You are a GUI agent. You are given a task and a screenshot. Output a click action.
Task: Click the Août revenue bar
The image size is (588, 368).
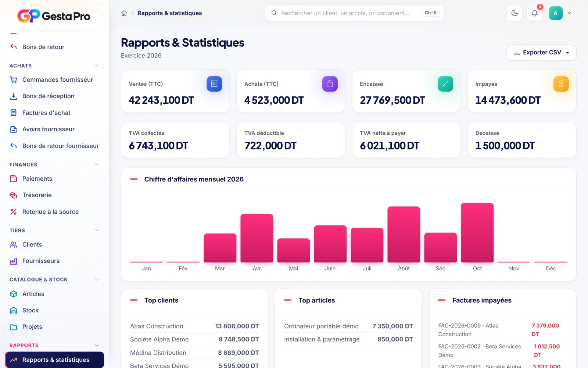pos(404,234)
